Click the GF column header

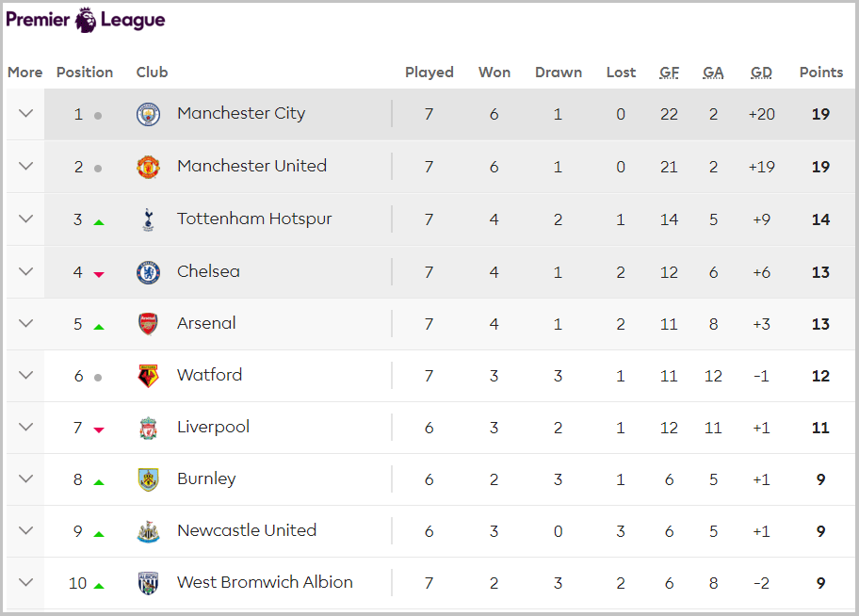click(669, 73)
